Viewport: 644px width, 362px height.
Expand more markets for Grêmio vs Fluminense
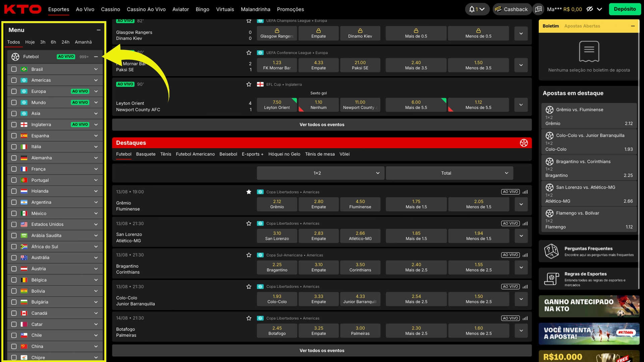click(521, 204)
